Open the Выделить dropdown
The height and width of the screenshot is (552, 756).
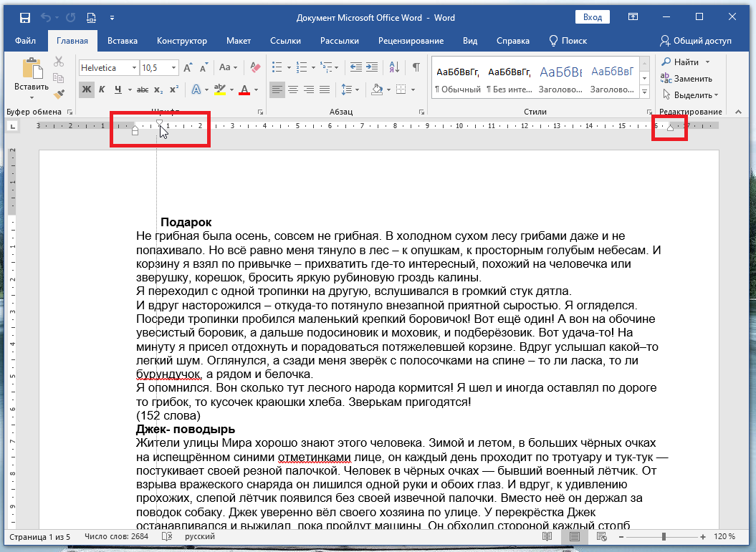point(690,95)
